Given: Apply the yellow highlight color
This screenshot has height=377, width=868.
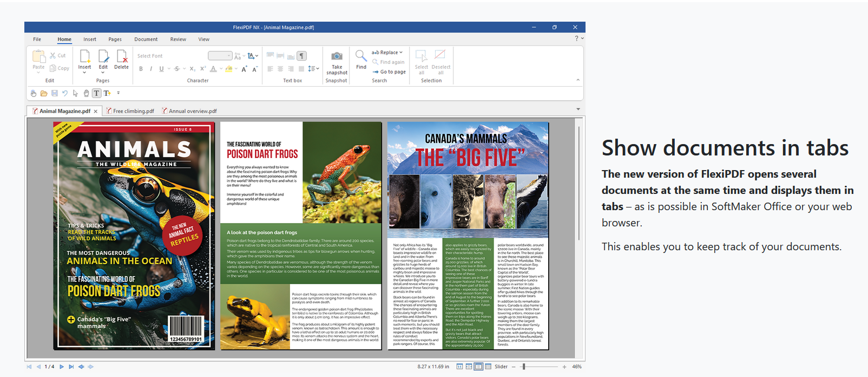Looking at the screenshot, I should coord(229,69).
